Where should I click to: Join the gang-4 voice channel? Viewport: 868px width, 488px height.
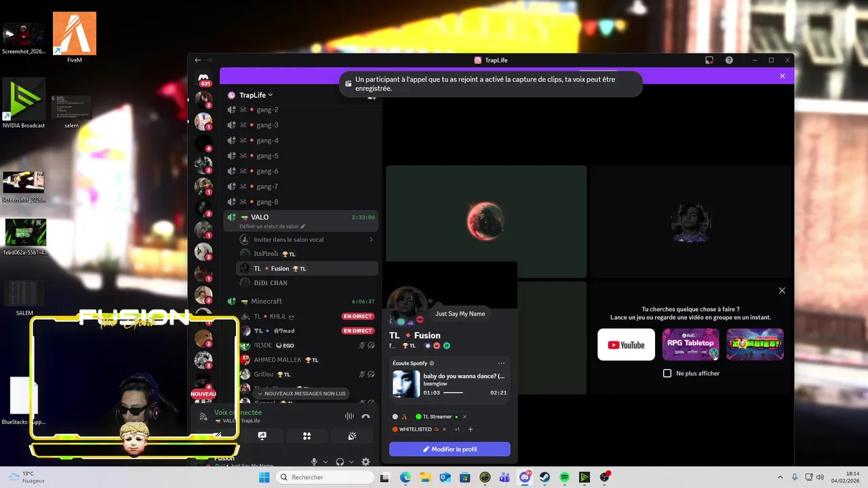300,140
